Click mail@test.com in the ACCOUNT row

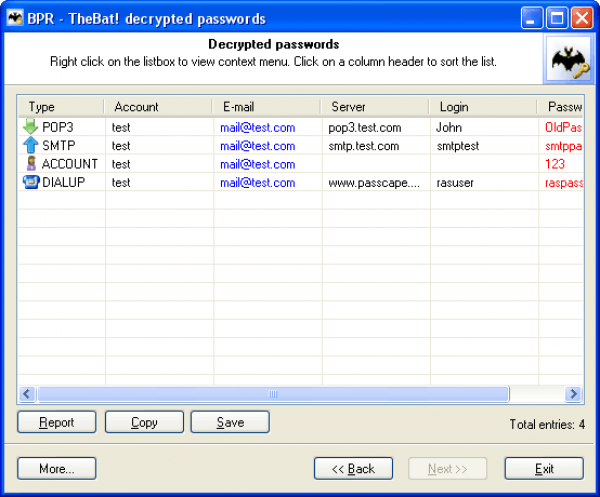pos(258,164)
